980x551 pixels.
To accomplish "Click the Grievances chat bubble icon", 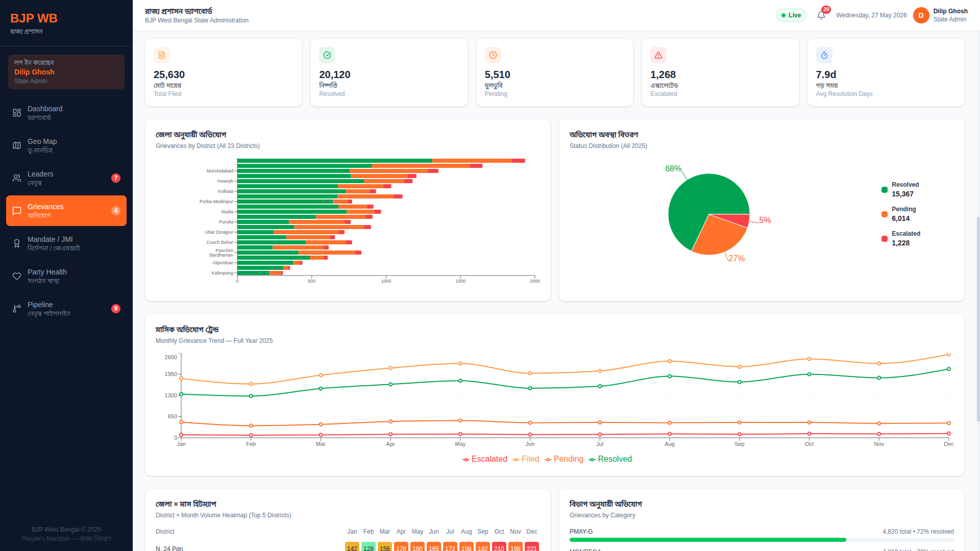I will [x=17, y=211].
